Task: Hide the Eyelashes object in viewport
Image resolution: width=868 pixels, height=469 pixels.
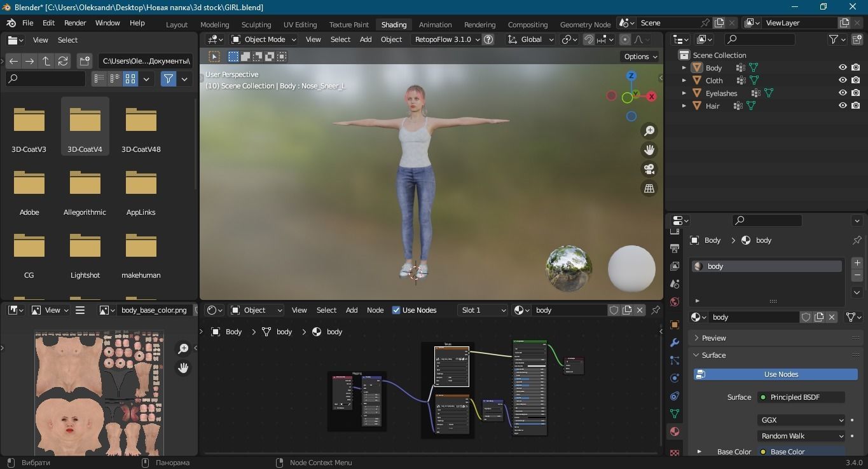Action: pyautogui.click(x=843, y=93)
